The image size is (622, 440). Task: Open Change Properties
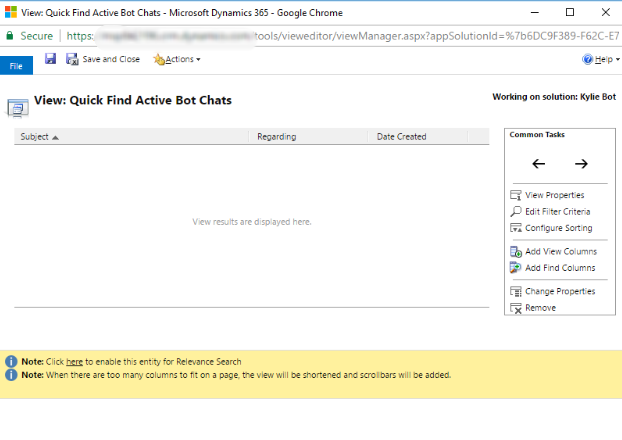coord(560,291)
